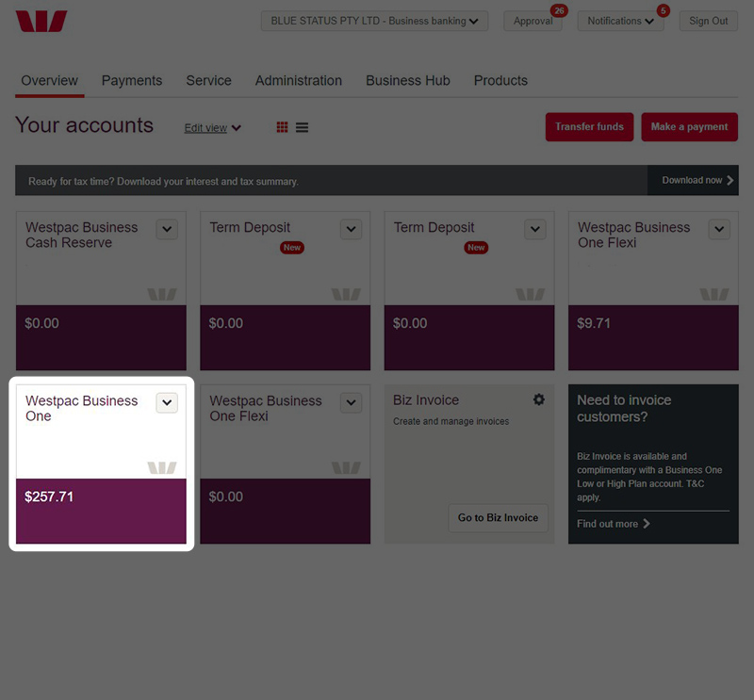This screenshot has width=754, height=700.
Task: Select the Administration tab
Action: click(299, 81)
